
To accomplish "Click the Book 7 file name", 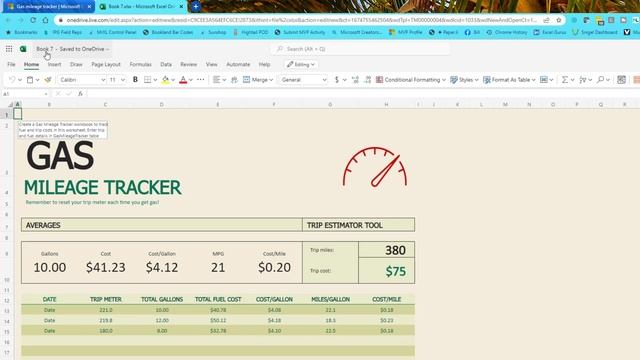I will pyautogui.click(x=44, y=49).
